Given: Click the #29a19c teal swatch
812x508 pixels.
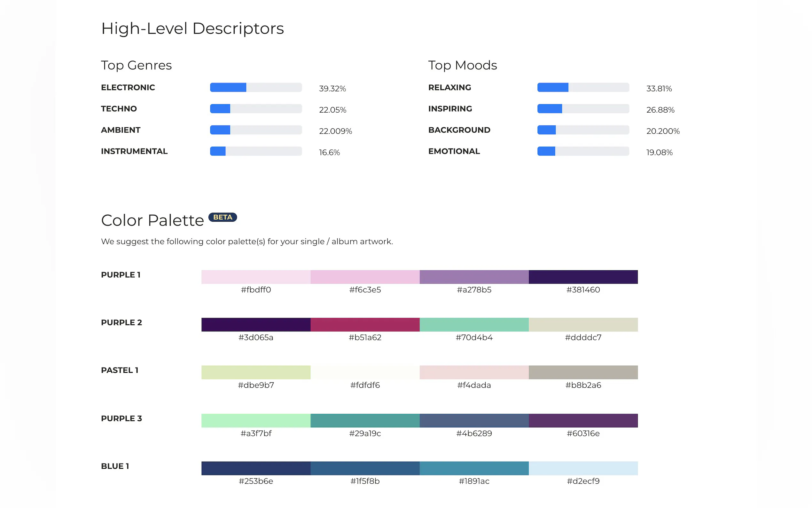Looking at the screenshot, I should point(365,421).
